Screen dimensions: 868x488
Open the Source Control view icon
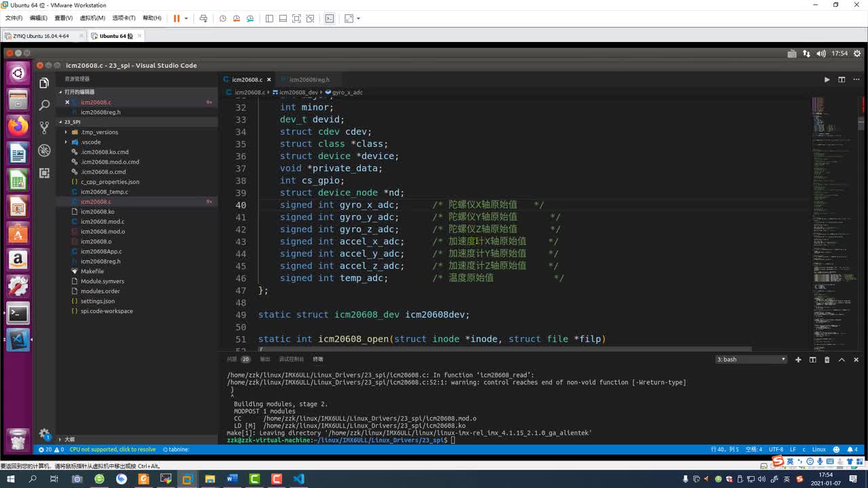44,127
